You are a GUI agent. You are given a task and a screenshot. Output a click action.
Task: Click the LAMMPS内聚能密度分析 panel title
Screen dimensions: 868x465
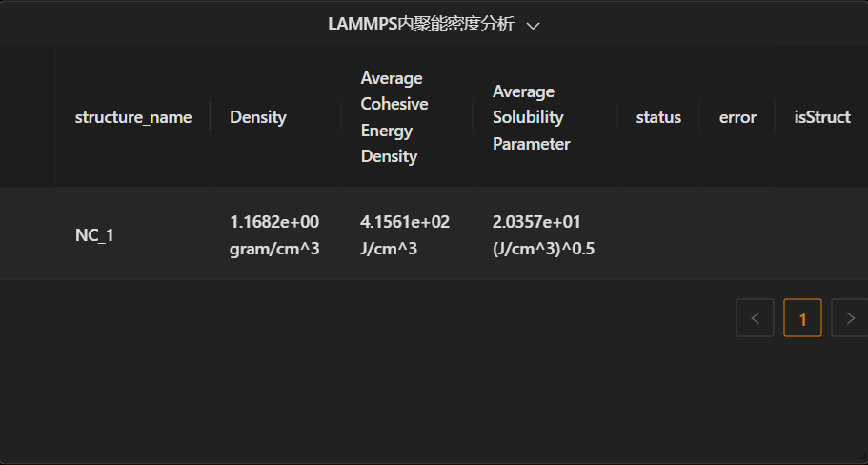tap(421, 25)
